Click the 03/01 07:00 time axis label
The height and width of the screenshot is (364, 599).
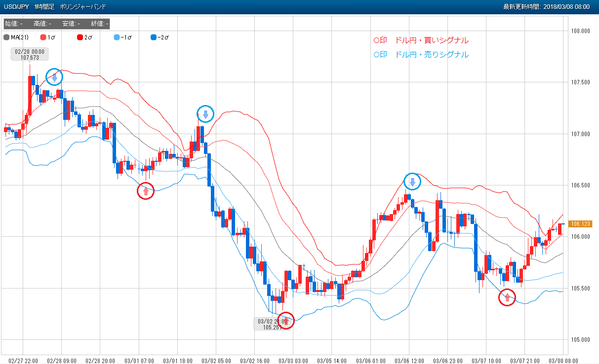point(139,361)
